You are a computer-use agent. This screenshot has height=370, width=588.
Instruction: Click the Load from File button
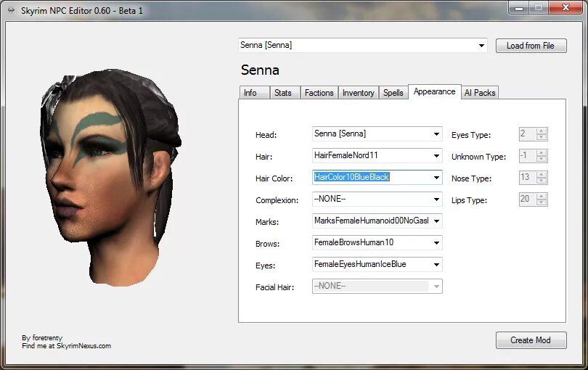(x=531, y=46)
